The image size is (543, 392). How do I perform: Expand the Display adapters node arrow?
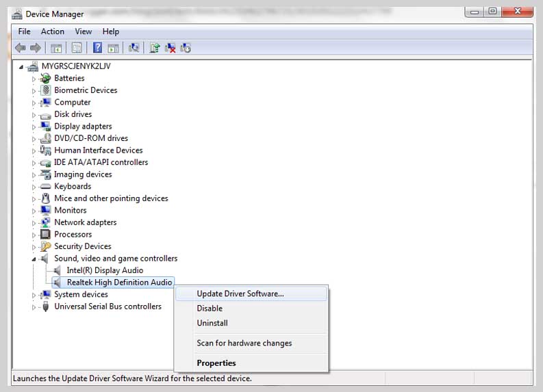(x=34, y=127)
